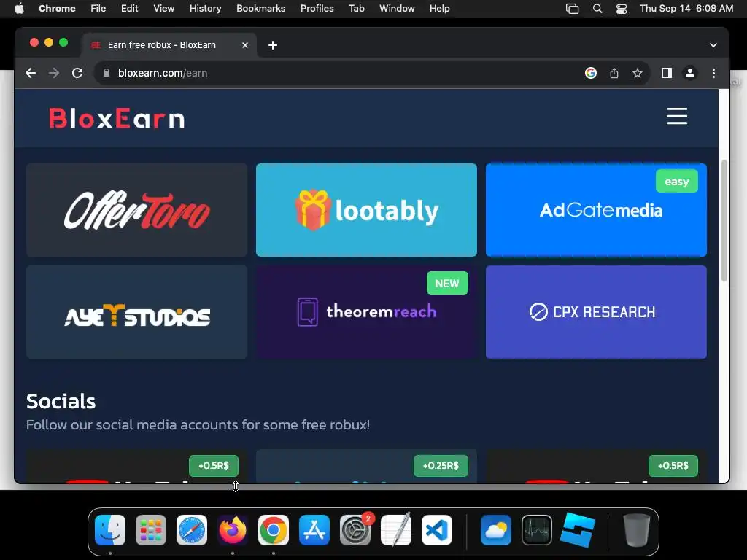This screenshot has width=747, height=560.
Task: Go back to the previous page
Action: pyautogui.click(x=31, y=73)
